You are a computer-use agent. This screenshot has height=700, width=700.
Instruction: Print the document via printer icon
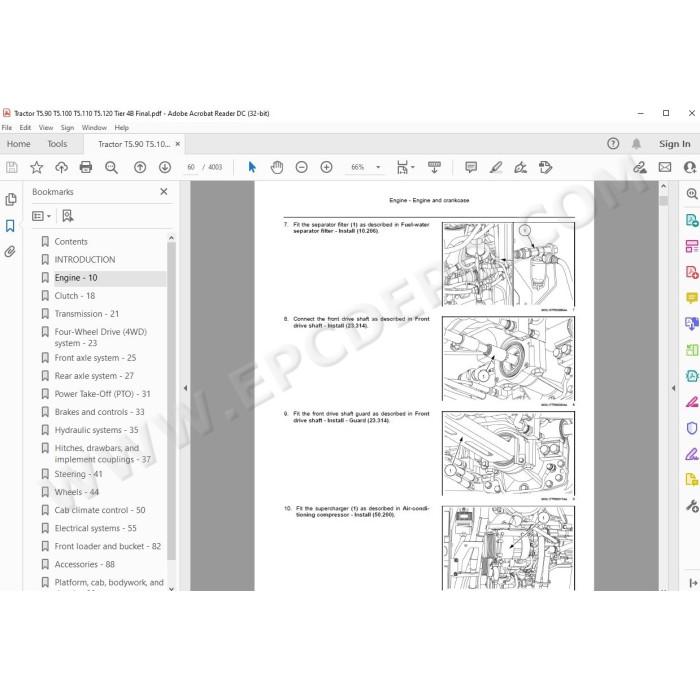tap(86, 167)
